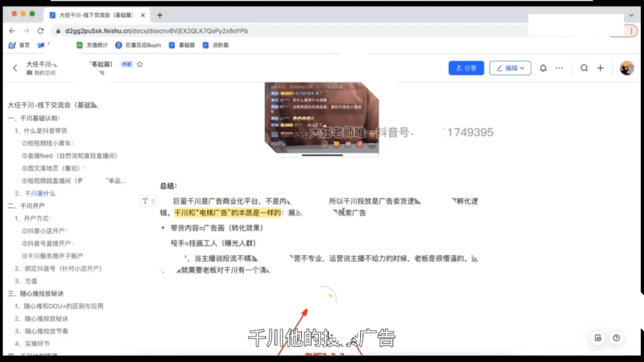Click the address bar URL
This screenshot has height=362, width=644.
coord(157,31)
